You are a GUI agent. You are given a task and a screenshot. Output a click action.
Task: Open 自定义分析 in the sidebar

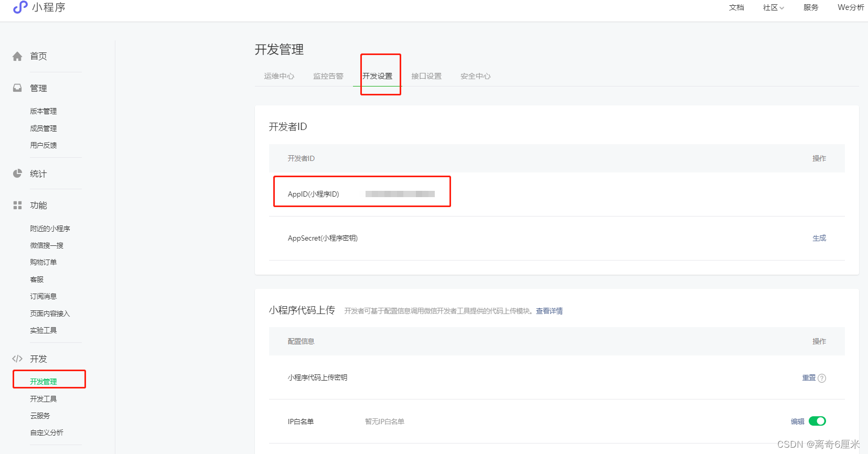pos(47,433)
